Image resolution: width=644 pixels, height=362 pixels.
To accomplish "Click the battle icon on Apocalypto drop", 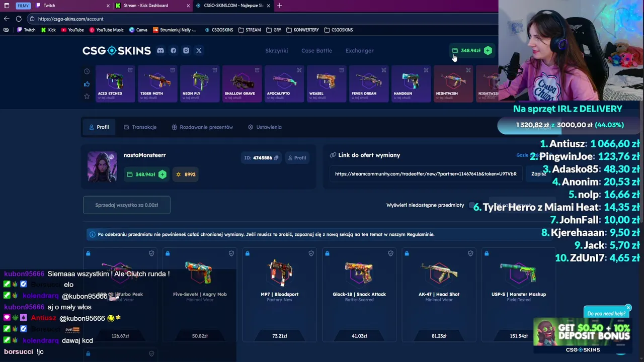I will click(299, 70).
